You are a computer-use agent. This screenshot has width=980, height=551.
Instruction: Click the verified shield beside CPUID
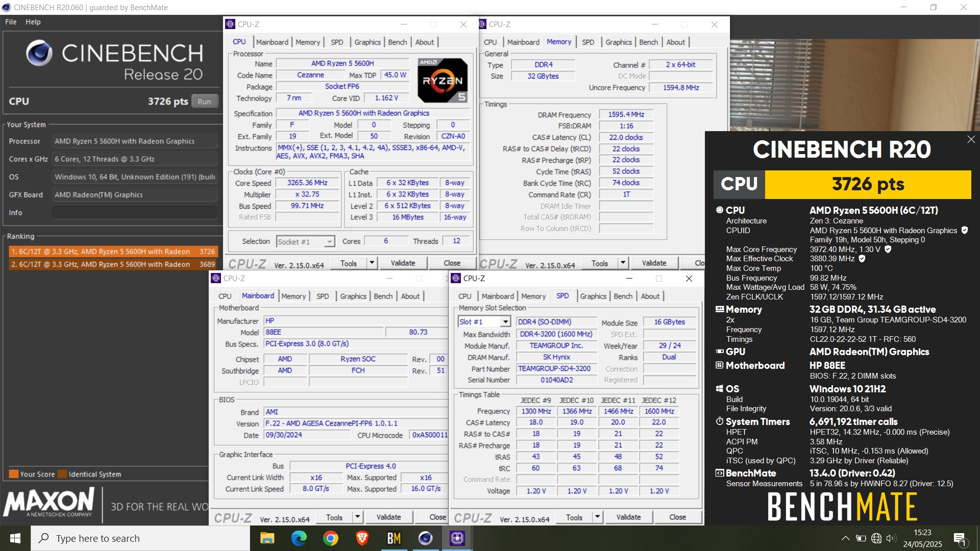pos(965,230)
